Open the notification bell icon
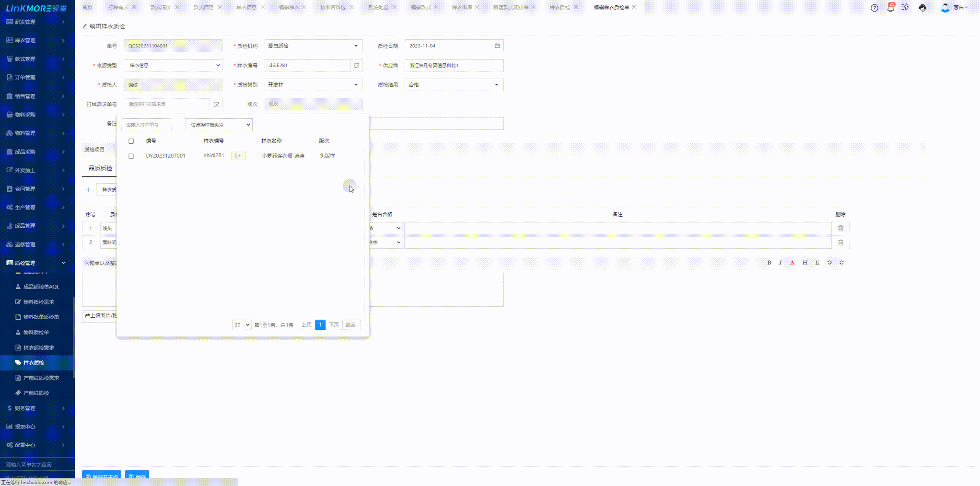Viewport: 980px width, 486px height. [x=890, y=8]
